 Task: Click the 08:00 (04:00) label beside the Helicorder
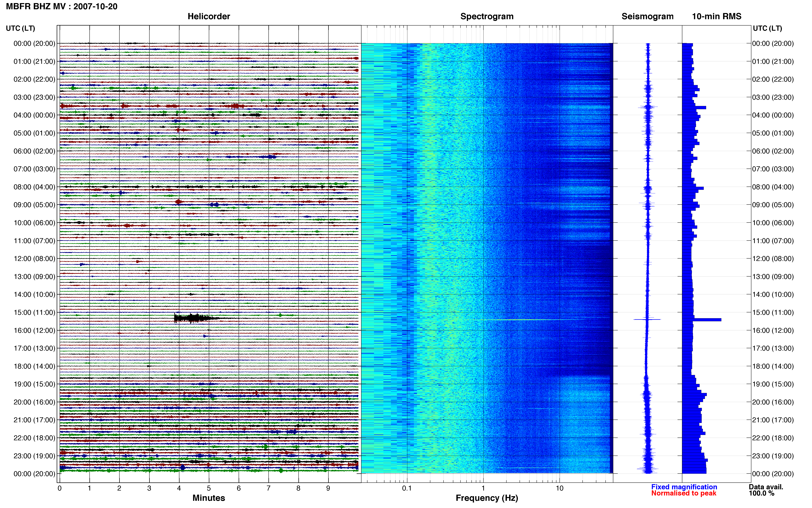[x=34, y=187]
